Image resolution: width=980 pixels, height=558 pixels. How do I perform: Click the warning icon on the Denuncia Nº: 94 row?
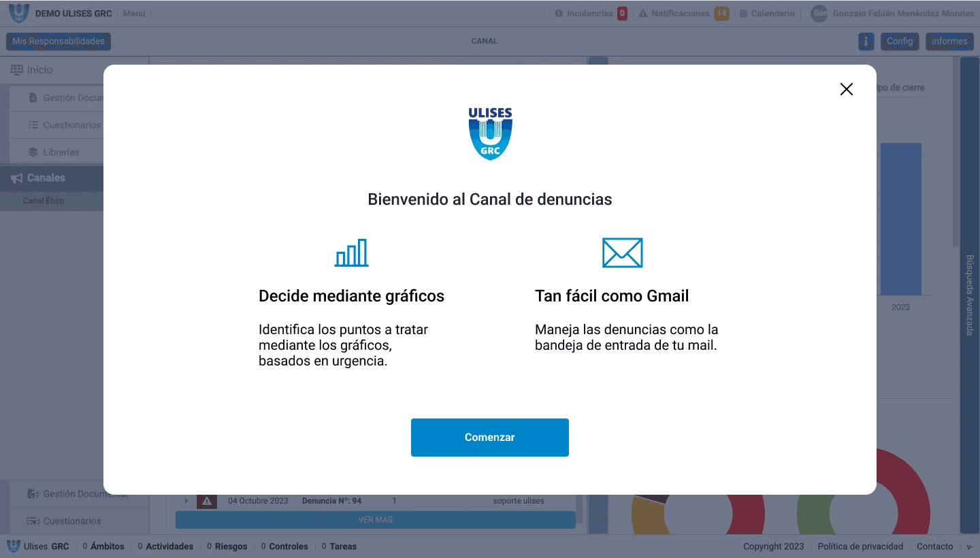[207, 501]
